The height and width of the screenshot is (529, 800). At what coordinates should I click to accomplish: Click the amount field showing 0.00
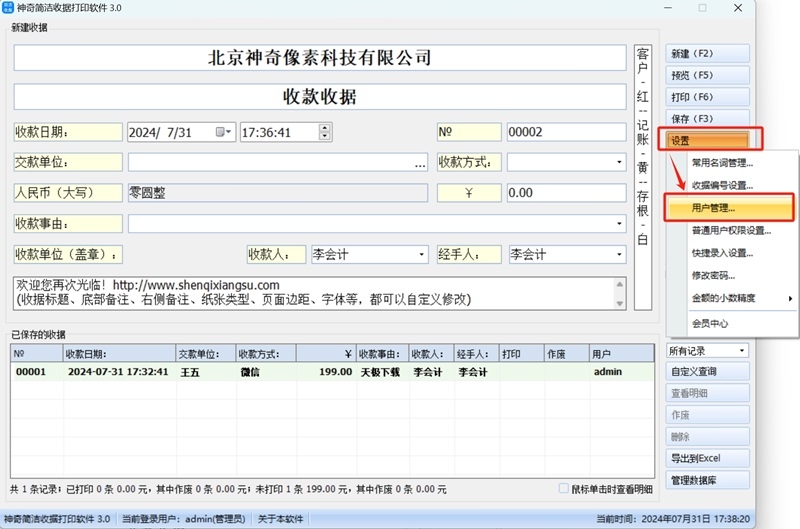pos(566,193)
